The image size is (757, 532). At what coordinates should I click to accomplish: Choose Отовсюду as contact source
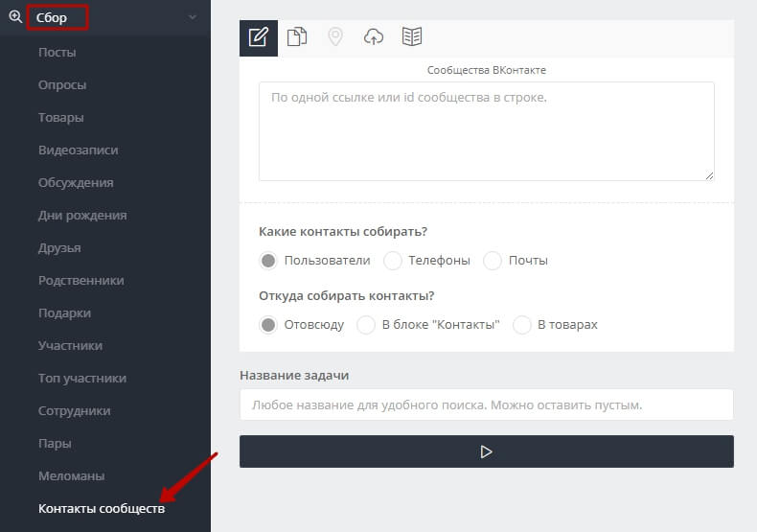point(268,325)
